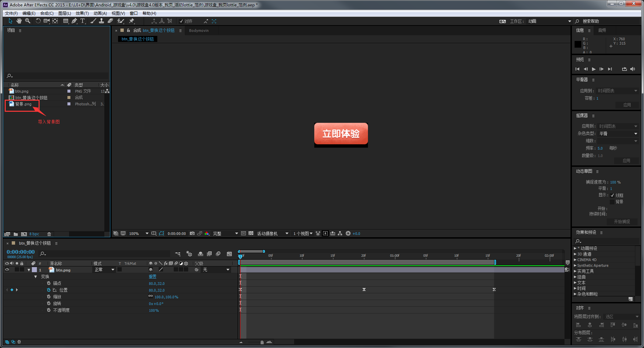Open the RGB channel display icon
Viewport: 644px width, 348px height.
pos(207,234)
